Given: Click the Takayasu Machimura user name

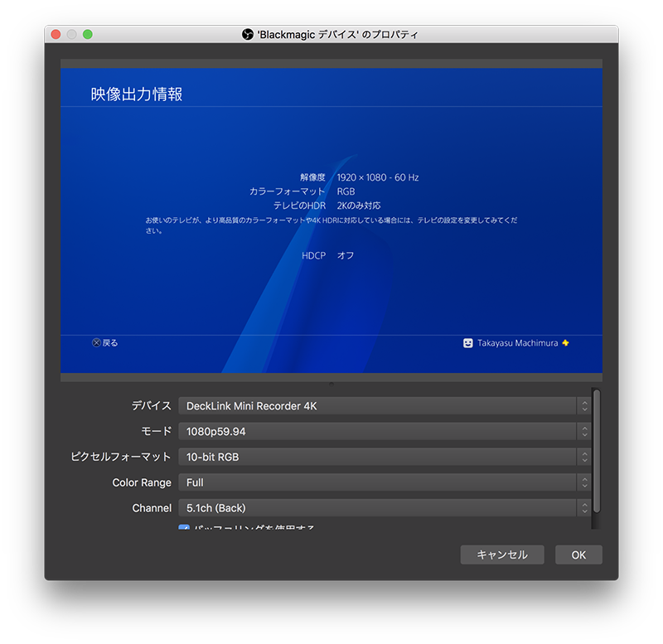Looking at the screenshot, I should [517, 343].
